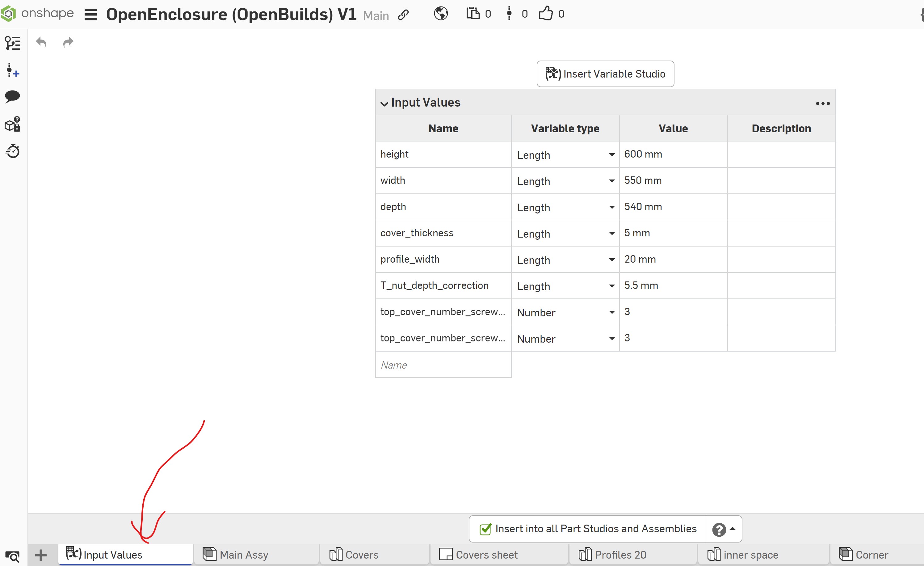924x566 pixels.
Task: Open the hamburger main menu
Action: pyautogui.click(x=91, y=15)
